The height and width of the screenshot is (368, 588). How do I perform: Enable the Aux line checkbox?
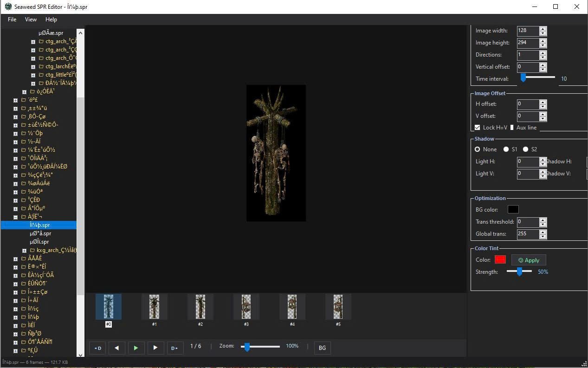[x=512, y=128]
